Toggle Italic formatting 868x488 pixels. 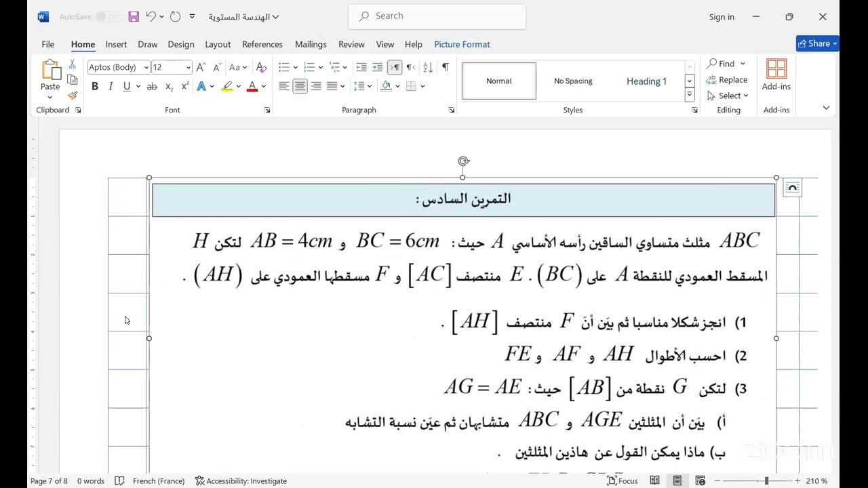coord(111,86)
